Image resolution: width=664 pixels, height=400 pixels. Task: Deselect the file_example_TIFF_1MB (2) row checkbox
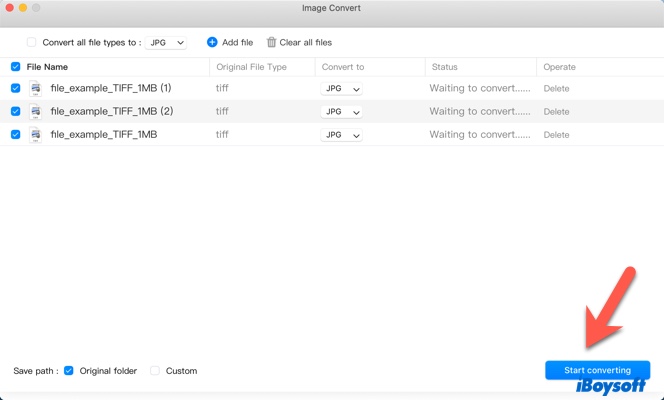15,111
